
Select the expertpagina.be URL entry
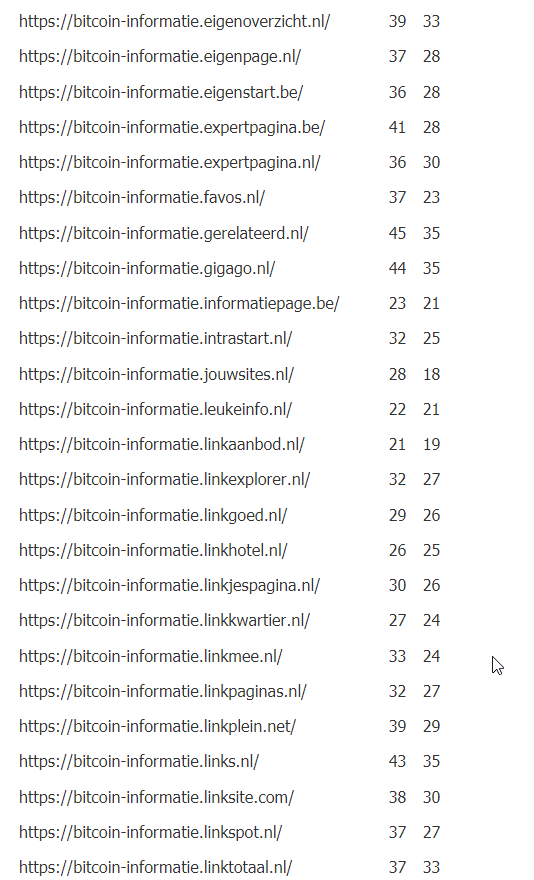[172, 127]
